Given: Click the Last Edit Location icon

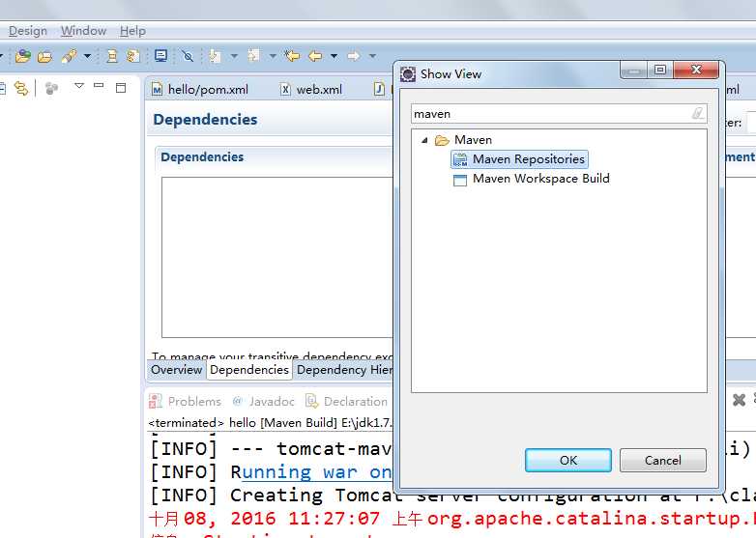Looking at the screenshot, I should [x=292, y=56].
